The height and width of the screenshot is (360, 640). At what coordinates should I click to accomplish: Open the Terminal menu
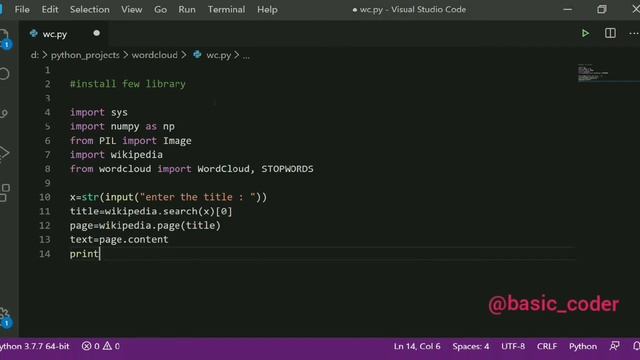tap(227, 9)
